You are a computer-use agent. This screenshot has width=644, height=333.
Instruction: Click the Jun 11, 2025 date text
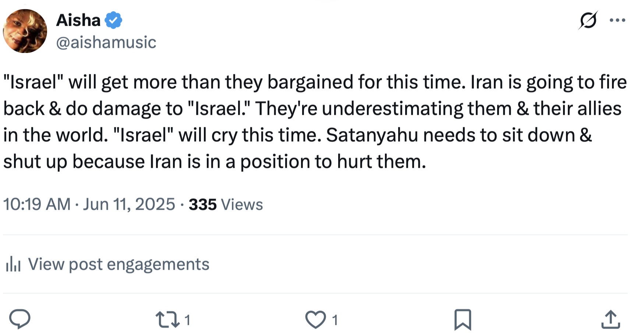coord(129,204)
